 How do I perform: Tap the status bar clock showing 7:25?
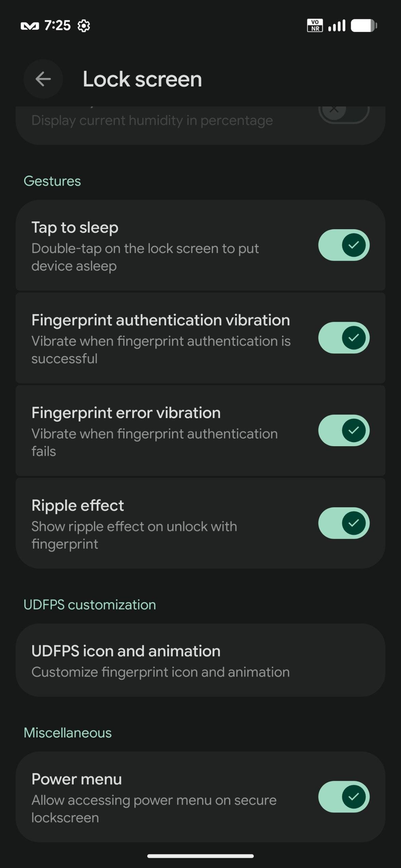57,25
